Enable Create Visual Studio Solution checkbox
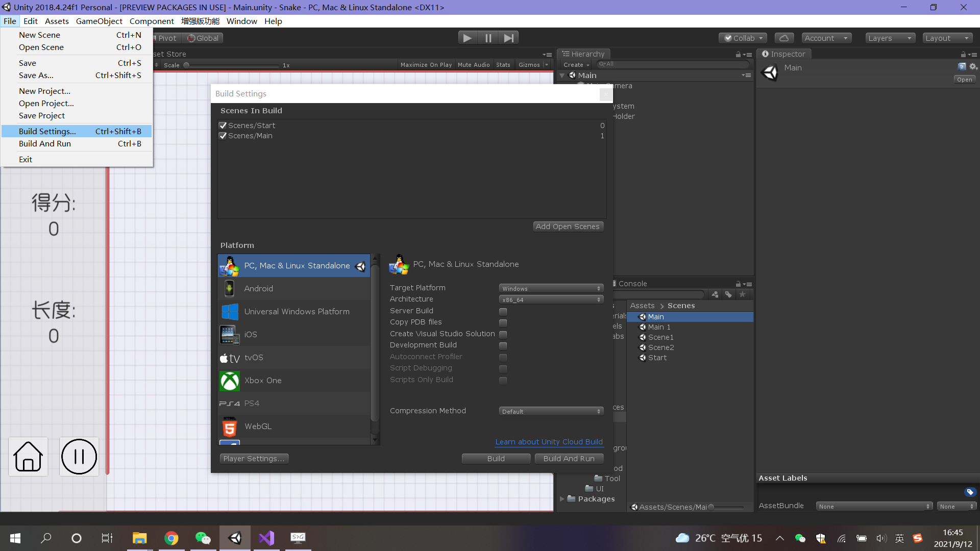Image resolution: width=980 pixels, height=551 pixels. click(503, 334)
